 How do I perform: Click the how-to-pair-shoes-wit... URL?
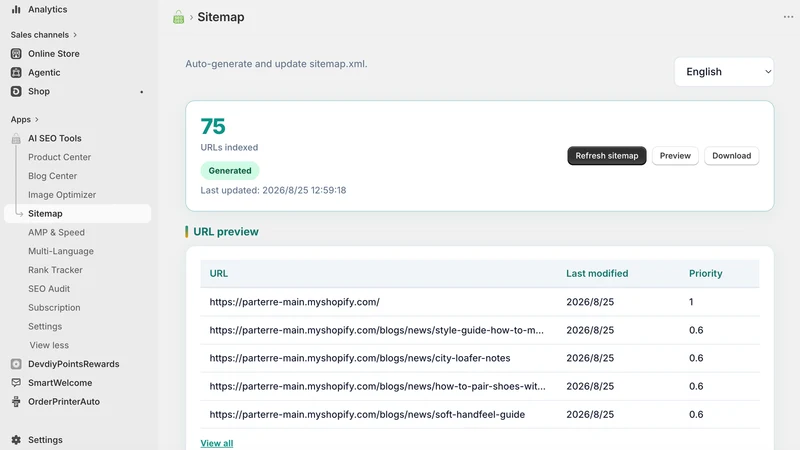coord(378,386)
